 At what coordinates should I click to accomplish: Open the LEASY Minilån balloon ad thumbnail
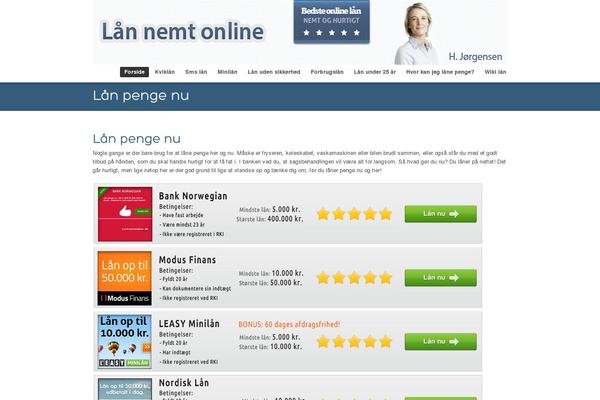tap(125, 342)
